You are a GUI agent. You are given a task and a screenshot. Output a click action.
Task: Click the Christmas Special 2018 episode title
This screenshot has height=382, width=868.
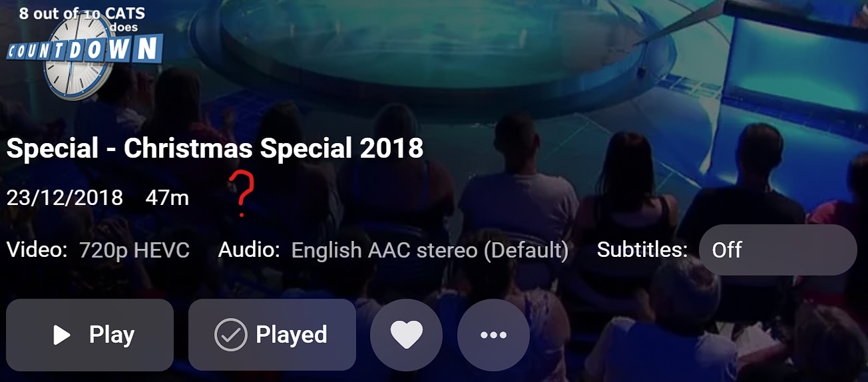(215, 148)
